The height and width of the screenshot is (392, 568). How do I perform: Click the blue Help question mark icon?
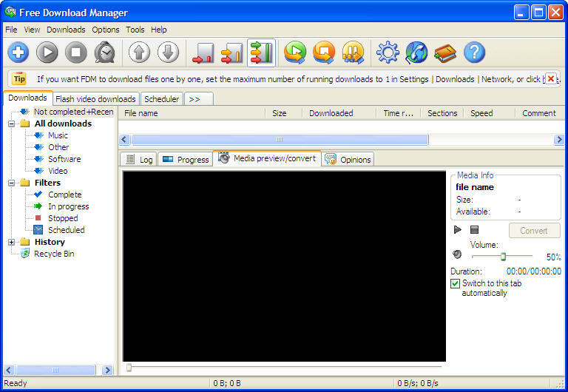click(x=474, y=53)
